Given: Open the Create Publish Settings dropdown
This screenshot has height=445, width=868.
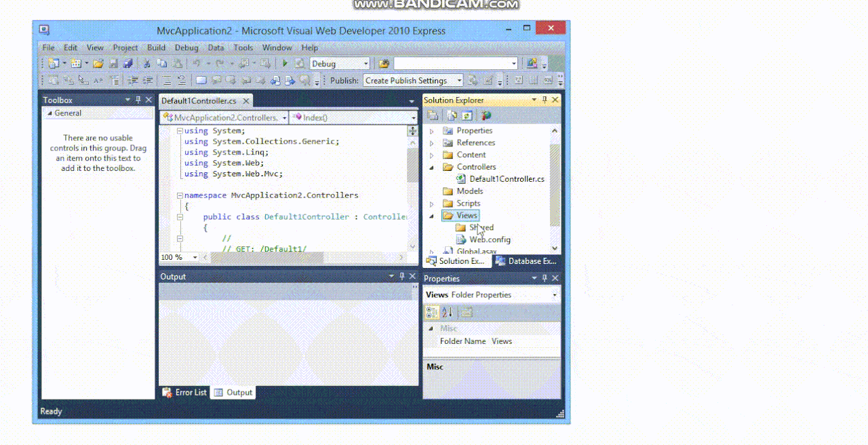Looking at the screenshot, I should pos(459,80).
